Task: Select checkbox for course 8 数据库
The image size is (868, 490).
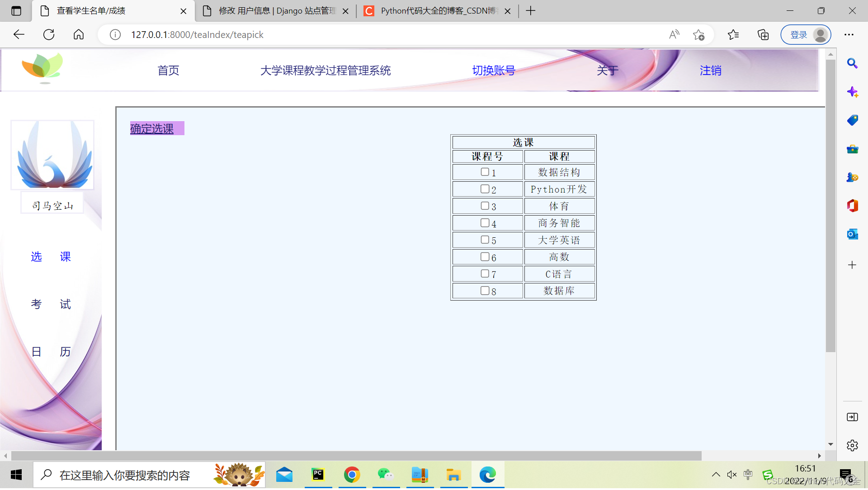Action: click(x=485, y=291)
